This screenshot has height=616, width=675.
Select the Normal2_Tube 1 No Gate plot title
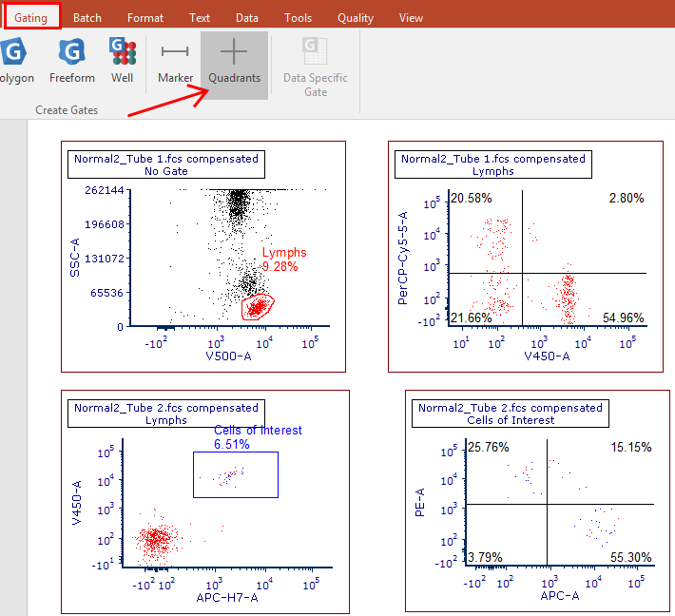(166, 165)
